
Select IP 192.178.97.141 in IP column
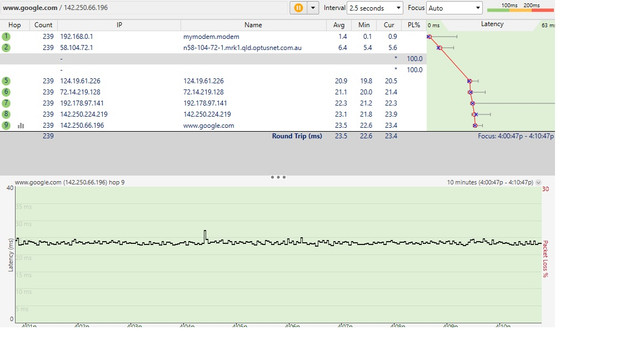(x=82, y=103)
